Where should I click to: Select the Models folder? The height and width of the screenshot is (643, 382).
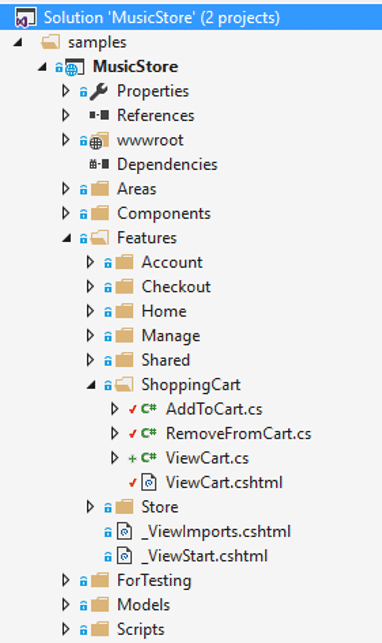click(143, 605)
